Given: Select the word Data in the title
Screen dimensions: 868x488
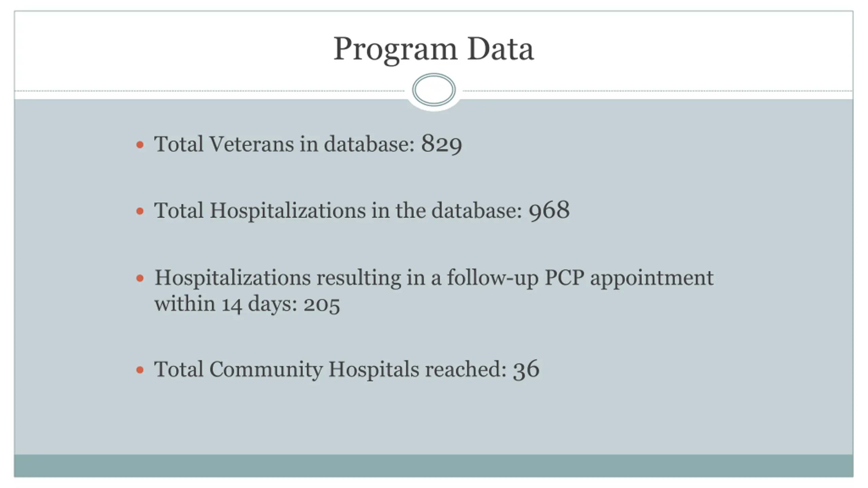Looking at the screenshot, I should coord(500,49).
